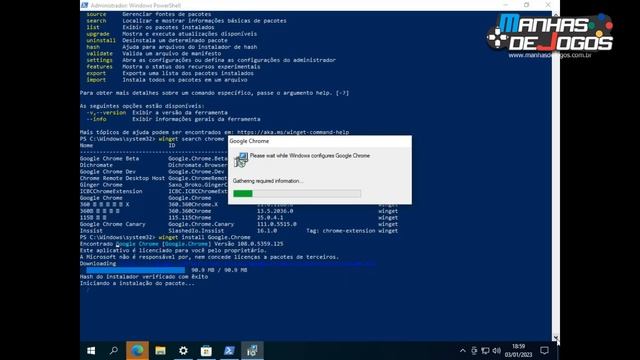This screenshot has width=640, height=360.
Task: Click the aka.ms/winget-command-help link text
Action: 293,132
